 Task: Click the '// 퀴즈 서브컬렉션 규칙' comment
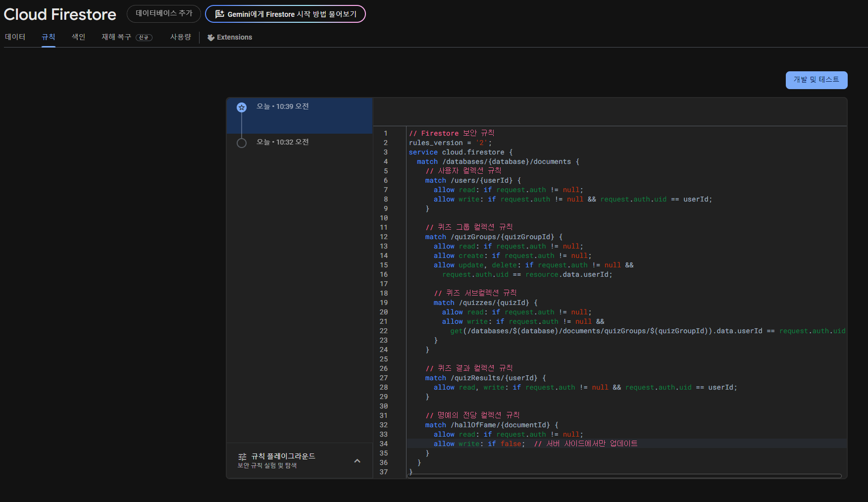point(475,294)
